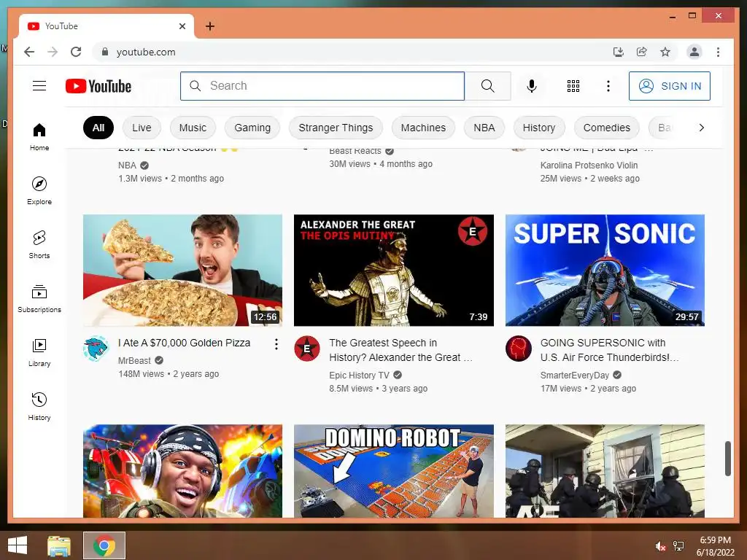Select the History filter chip

(539, 128)
